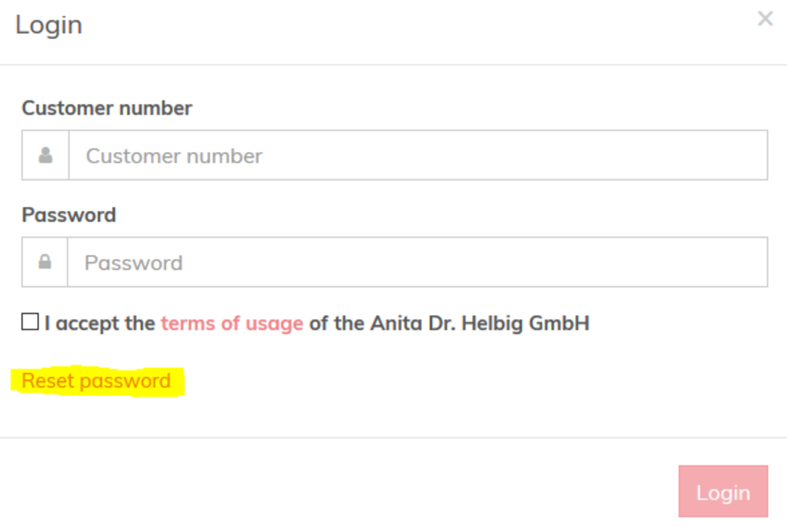
Task: Click the padlock icon beside Password field
Action: click(44, 262)
